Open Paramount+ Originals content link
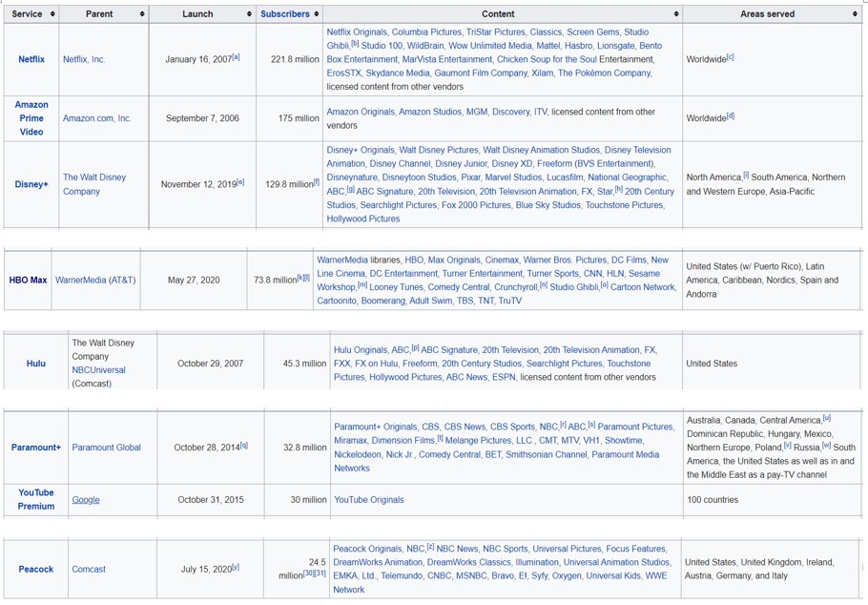 [375, 427]
